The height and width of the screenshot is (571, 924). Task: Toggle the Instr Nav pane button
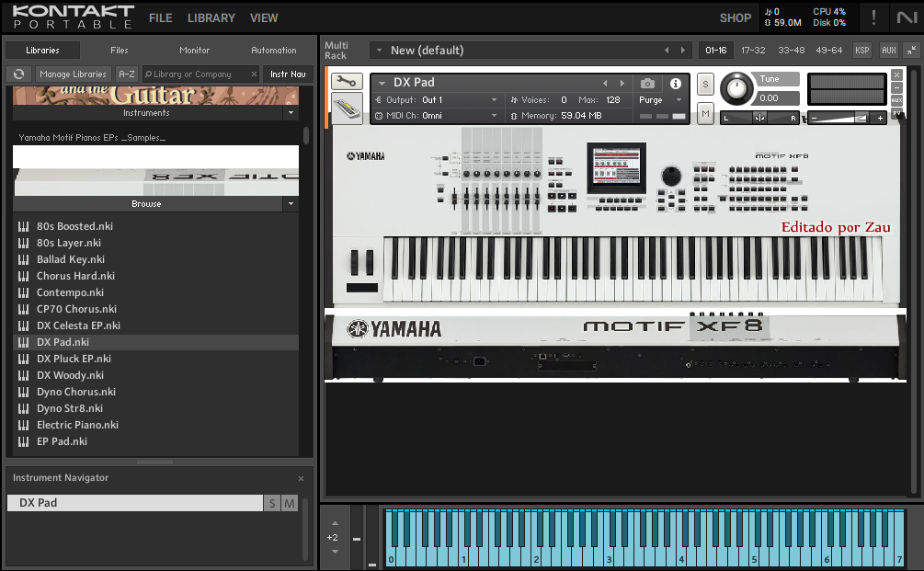[288, 74]
